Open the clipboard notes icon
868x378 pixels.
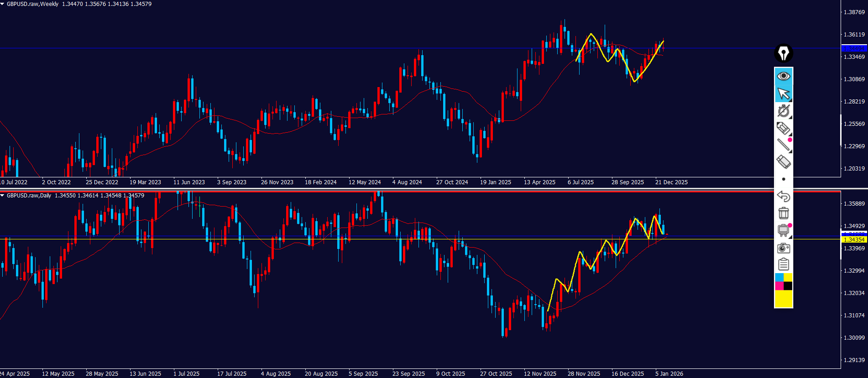pyautogui.click(x=783, y=264)
